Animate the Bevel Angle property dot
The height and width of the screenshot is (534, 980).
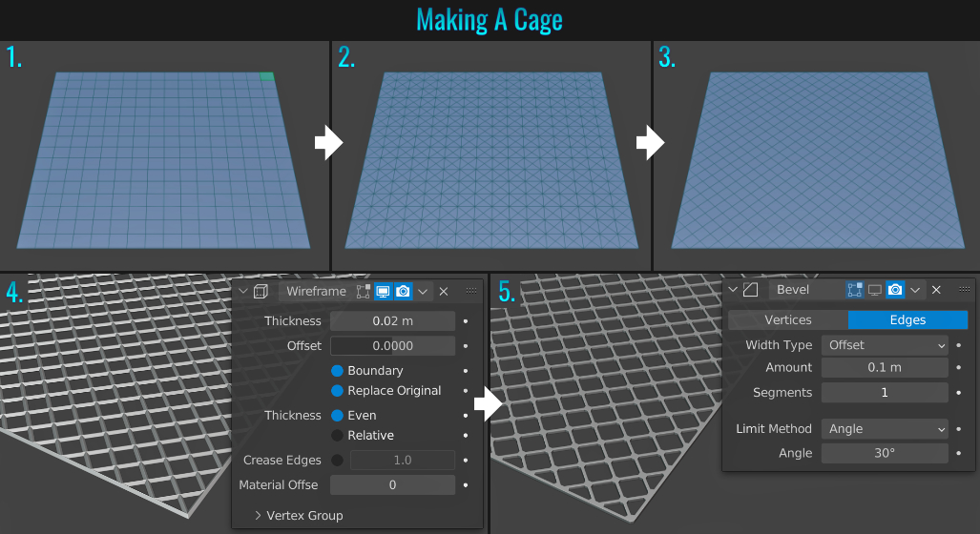click(959, 454)
